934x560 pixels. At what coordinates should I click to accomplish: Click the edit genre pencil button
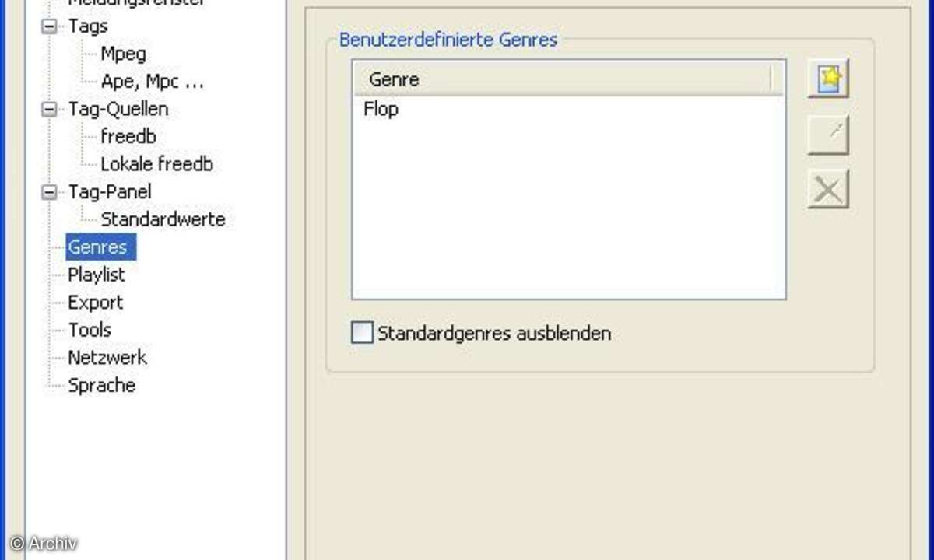coord(828,135)
